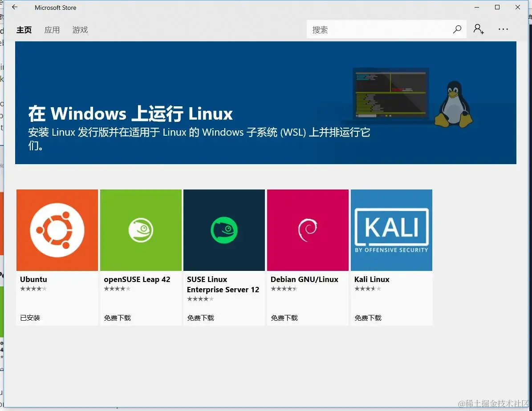
Task: Click the openSUSE Leap 42 logo tile
Action: pos(141,230)
